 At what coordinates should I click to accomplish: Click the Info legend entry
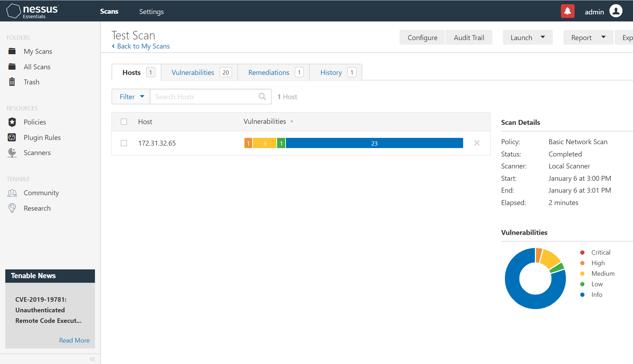click(591, 295)
